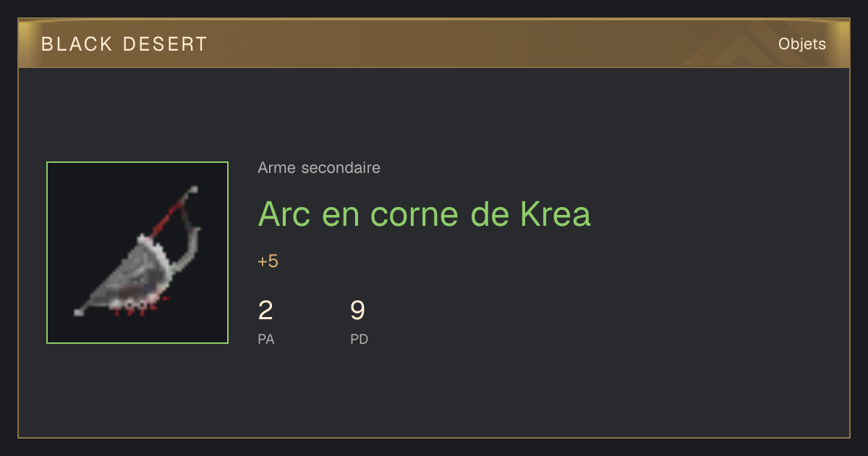
Task: Click the gold header banner background
Action: pos(434,44)
